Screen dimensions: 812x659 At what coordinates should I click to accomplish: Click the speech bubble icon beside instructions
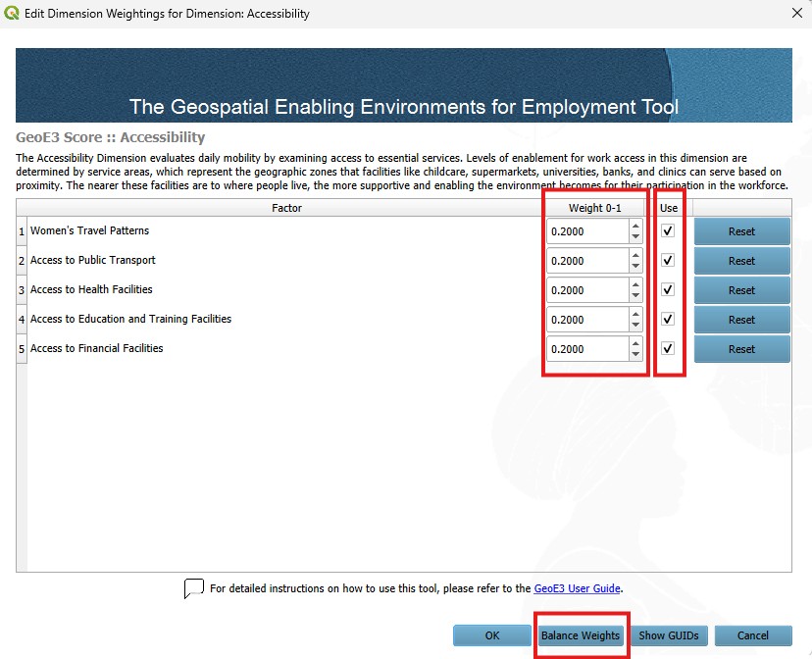click(193, 588)
